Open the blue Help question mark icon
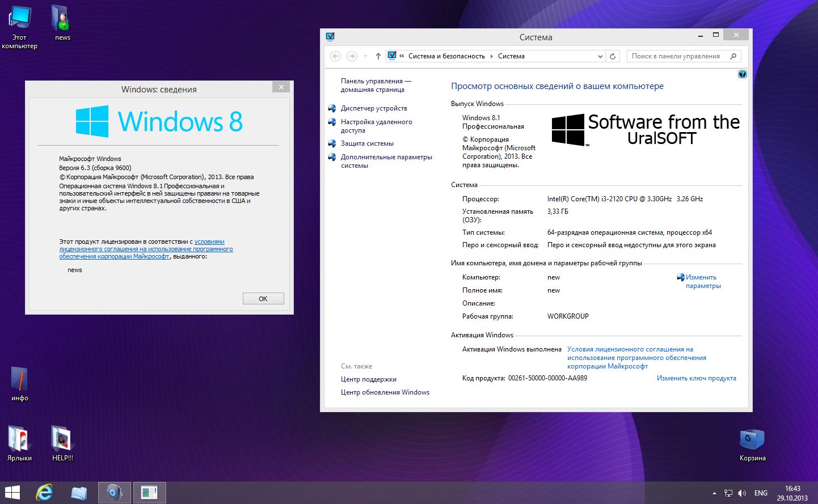 coord(742,74)
